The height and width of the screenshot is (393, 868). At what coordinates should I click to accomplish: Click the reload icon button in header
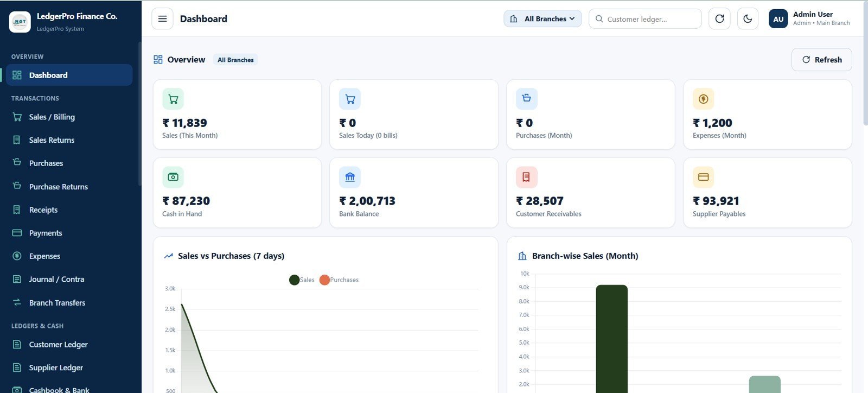[x=719, y=18]
